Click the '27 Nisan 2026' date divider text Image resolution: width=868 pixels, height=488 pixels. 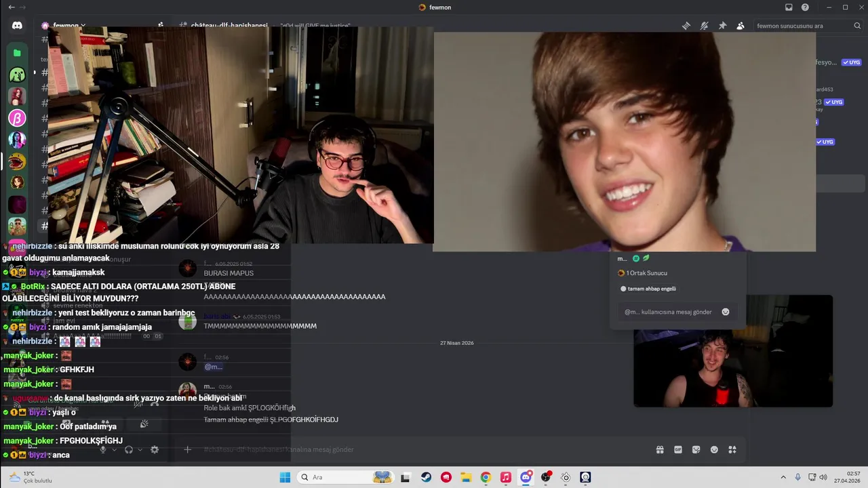click(x=457, y=343)
